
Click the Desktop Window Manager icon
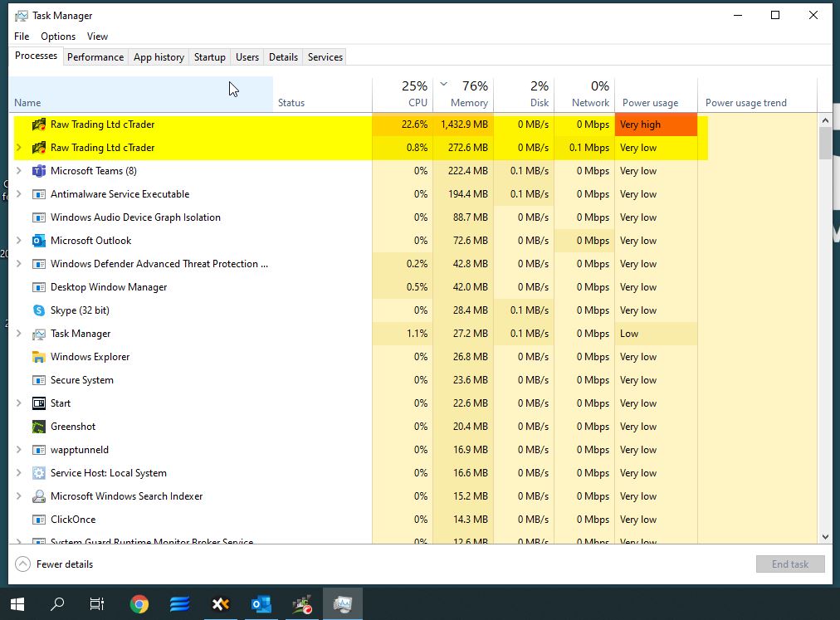(38, 287)
